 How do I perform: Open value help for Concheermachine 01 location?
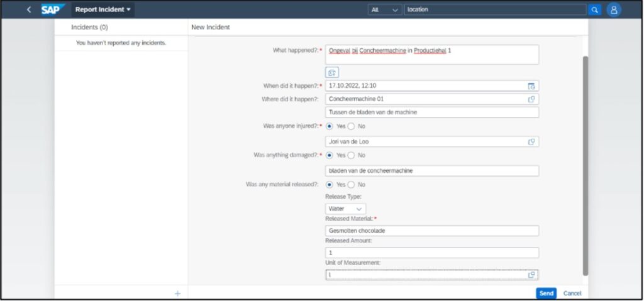click(x=531, y=99)
